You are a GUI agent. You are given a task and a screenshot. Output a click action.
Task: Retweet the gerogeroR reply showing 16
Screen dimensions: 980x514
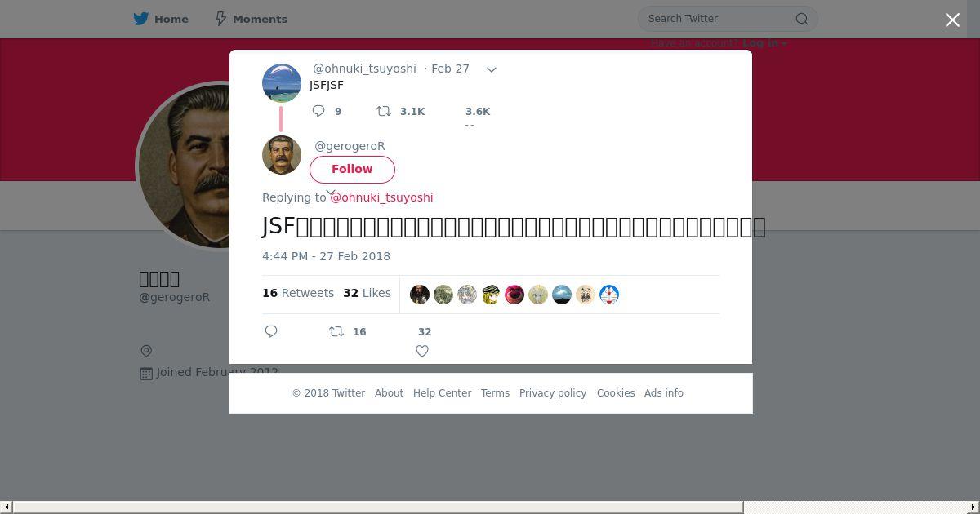point(336,331)
